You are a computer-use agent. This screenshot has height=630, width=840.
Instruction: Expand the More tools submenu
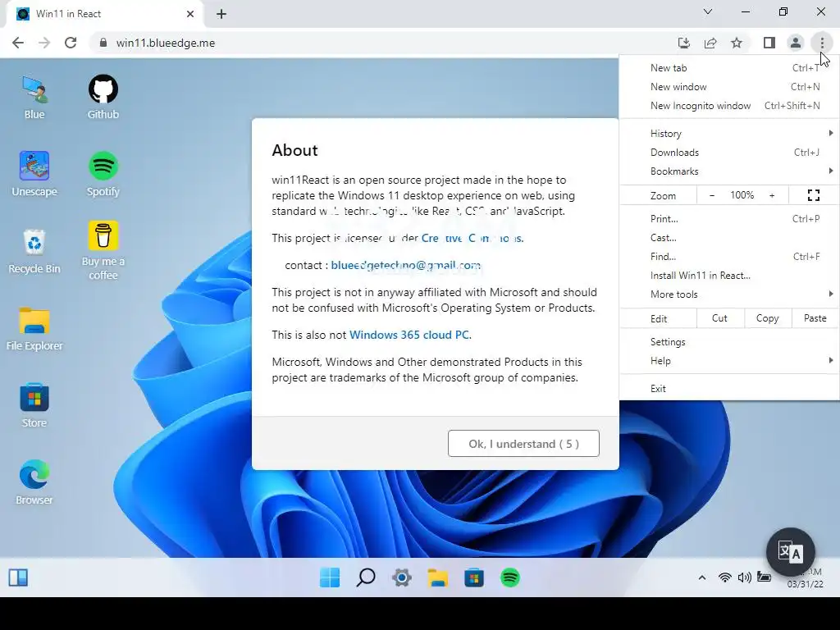[729, 294]
